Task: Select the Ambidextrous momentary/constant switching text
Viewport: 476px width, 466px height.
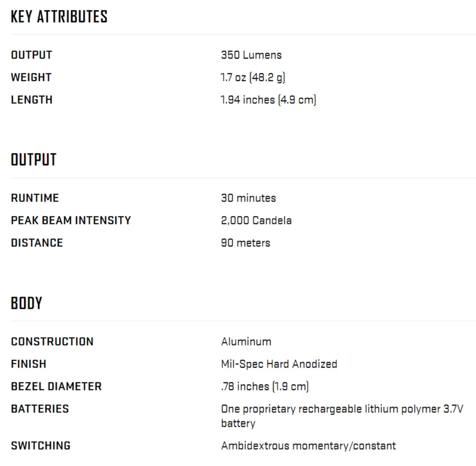Action: click(x=308, y=446)
